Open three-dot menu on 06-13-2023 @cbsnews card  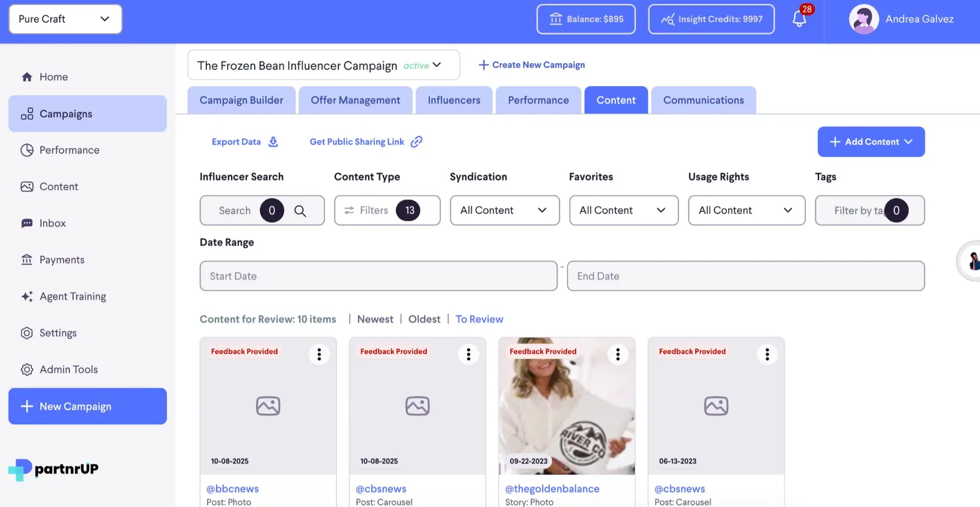coord(767,354)
